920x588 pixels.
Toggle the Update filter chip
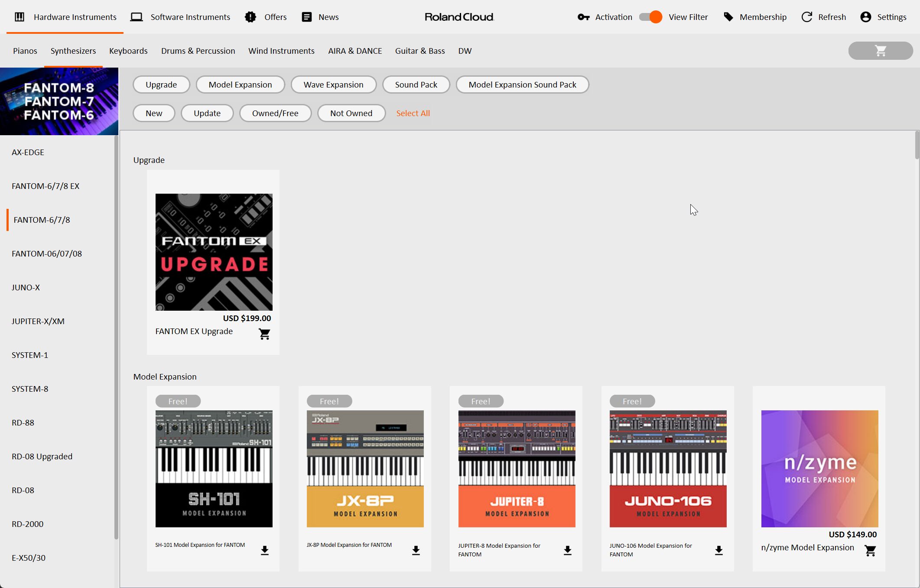(x=207, y=113)
